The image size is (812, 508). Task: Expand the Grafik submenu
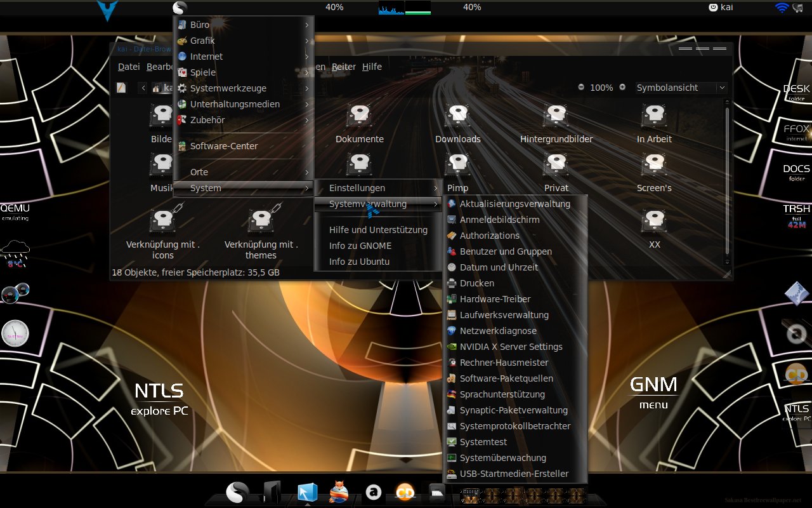[244, 41]
